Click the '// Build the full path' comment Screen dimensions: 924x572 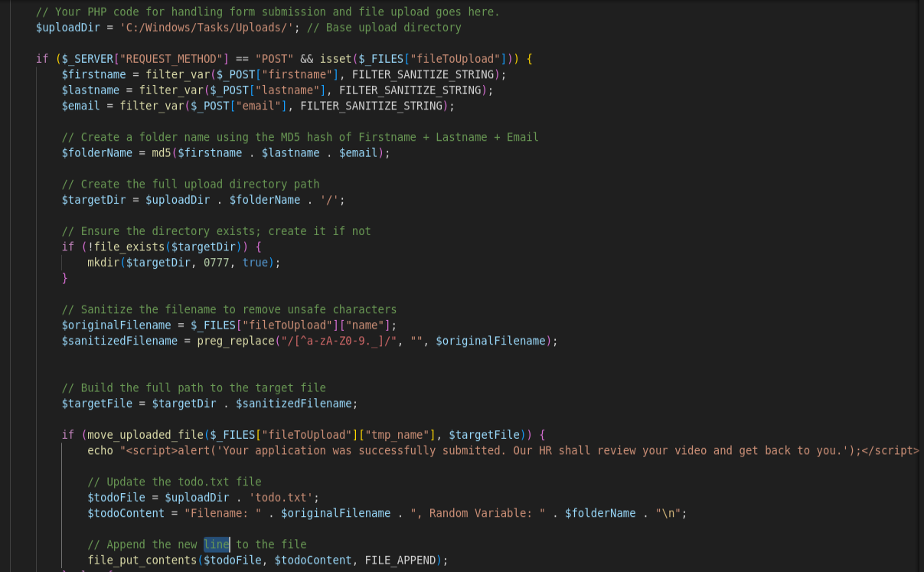point(194,387)
